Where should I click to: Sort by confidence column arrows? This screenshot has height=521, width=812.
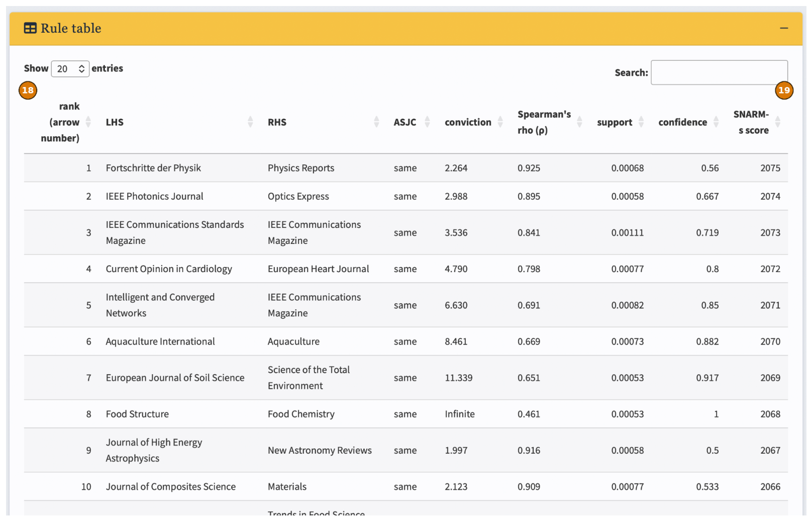[716, 122]
